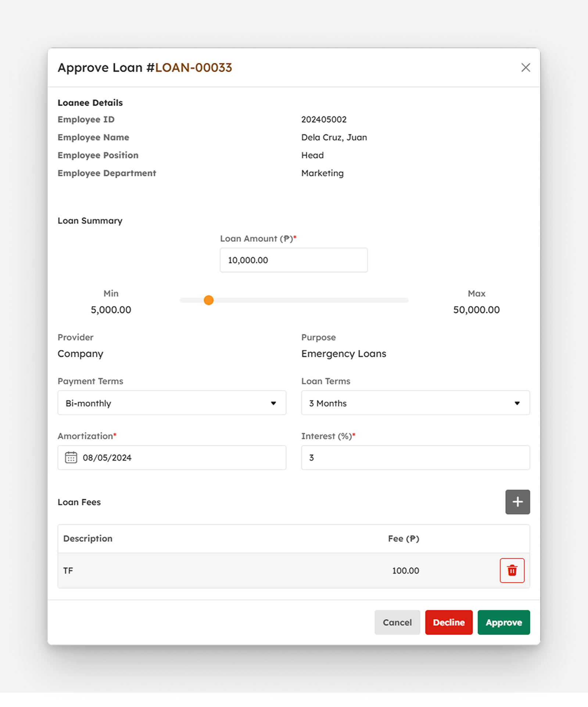Open the Payment Terms dropdown
Viewport: 588px width, 707px height.
click(172, 403)
